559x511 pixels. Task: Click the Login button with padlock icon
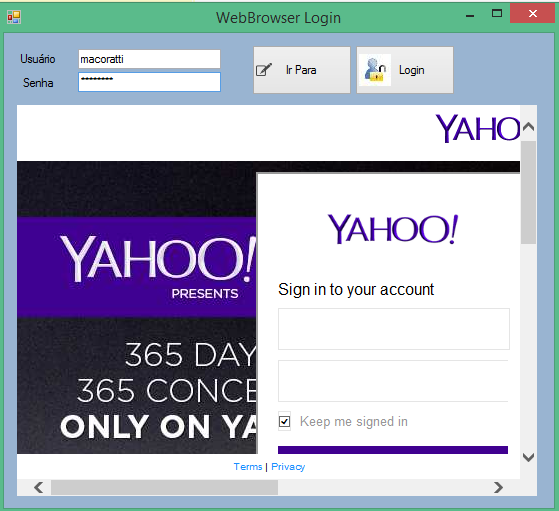click(x=405, y=70)
